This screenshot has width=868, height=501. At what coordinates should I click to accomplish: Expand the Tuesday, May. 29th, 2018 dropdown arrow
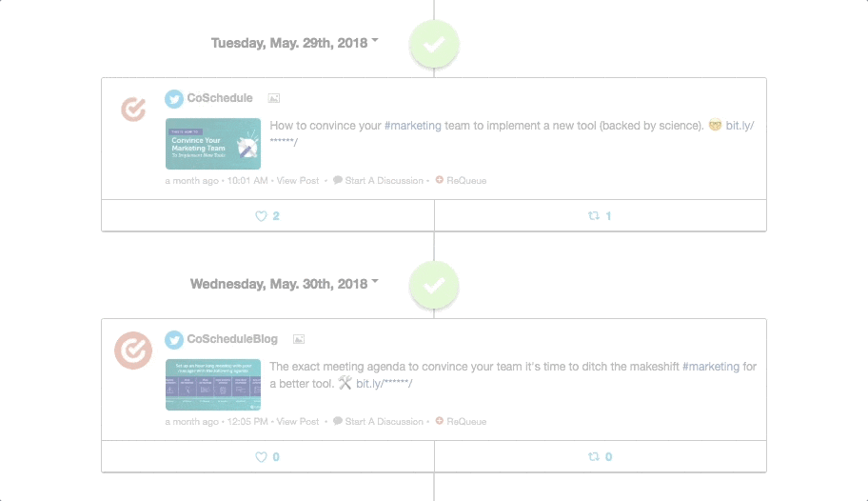(x=375, y=40)
